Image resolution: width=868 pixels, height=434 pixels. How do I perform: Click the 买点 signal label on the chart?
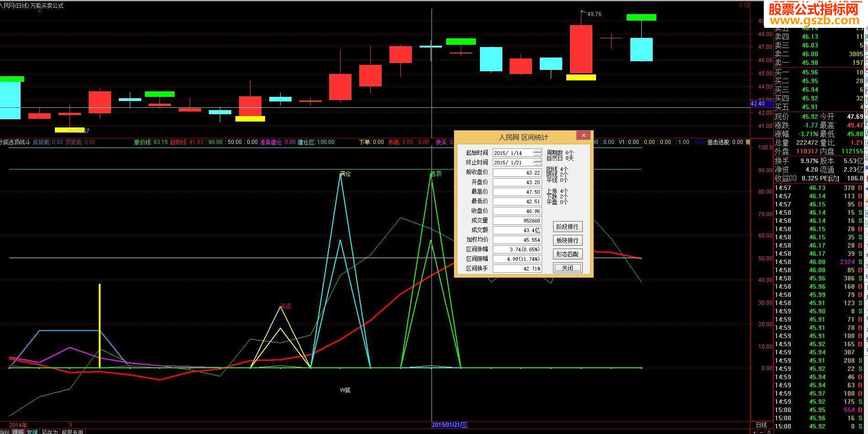tap(286, 306)
